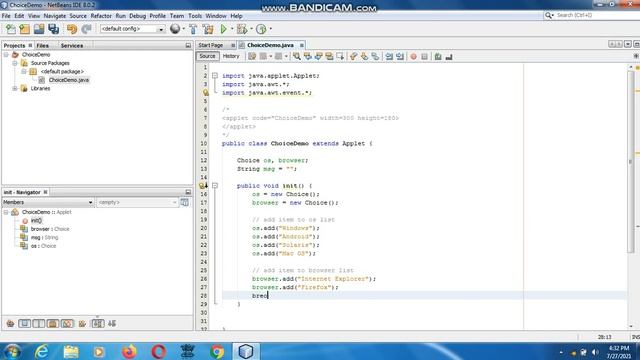Close the ChoiceDemo.java editor tab
The width and height of the screenshot is (640, 360).
[302, 45]
